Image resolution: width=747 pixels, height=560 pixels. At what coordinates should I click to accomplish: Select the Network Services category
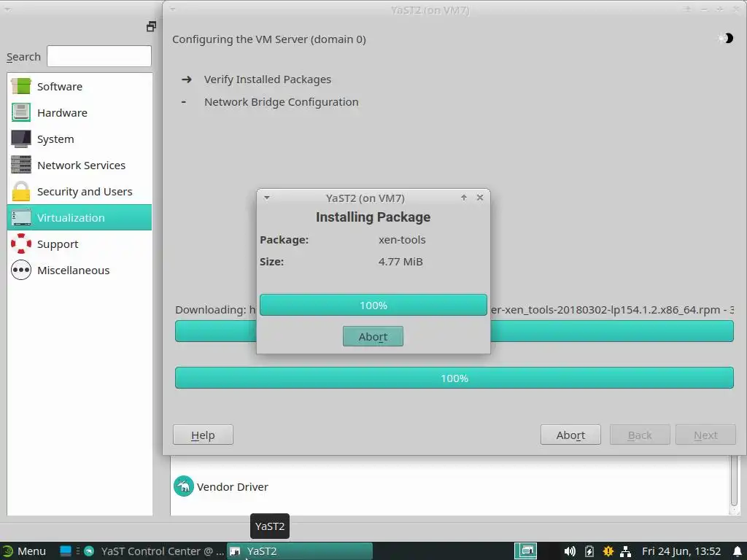pyautogui.click(x=80, y=165)
